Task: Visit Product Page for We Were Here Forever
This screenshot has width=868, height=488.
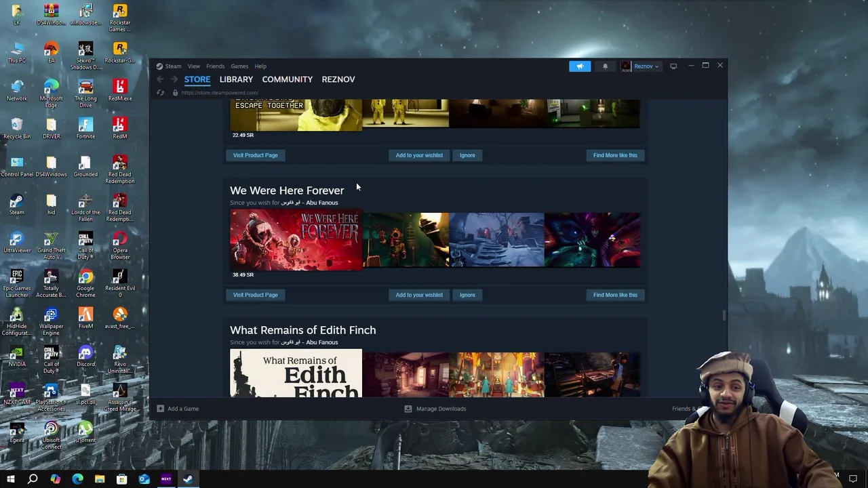Action: coord(255,295)
